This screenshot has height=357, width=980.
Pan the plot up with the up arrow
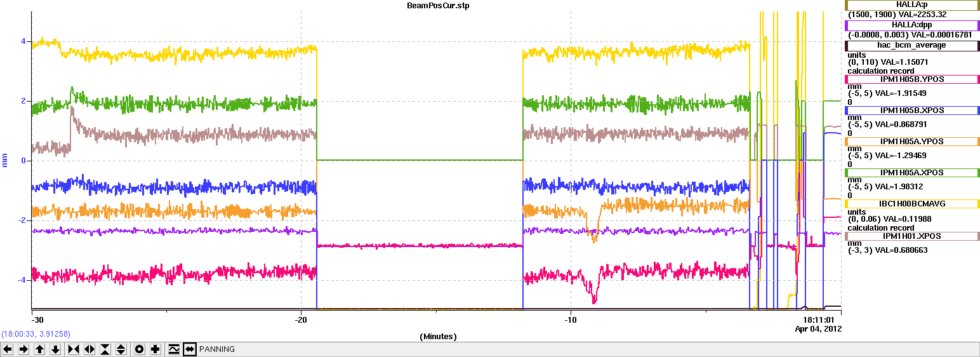pos(40,349)
